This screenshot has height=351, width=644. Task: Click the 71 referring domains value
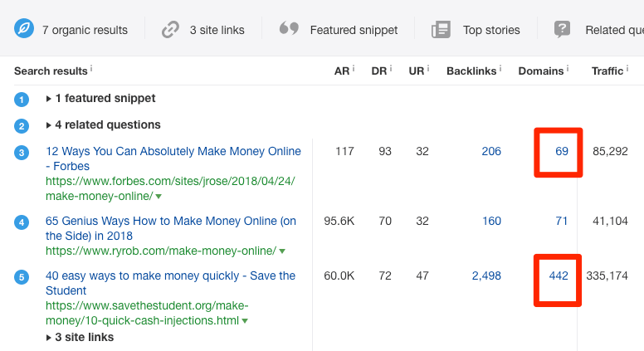[x=562, y=221]
